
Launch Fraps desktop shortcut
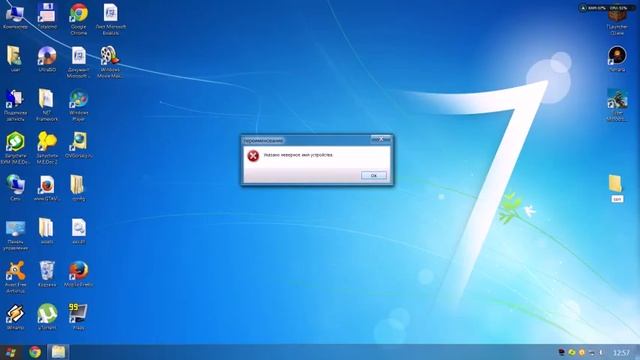coord(78,317)
